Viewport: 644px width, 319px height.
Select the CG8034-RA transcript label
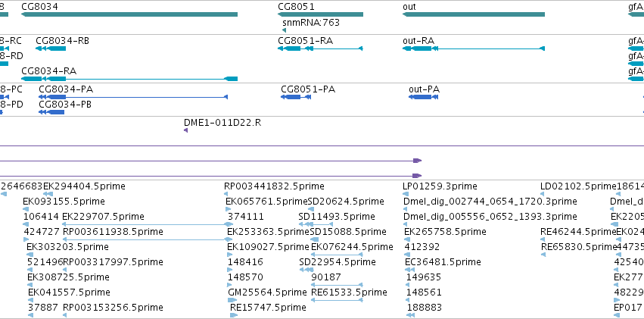coord(49,71)
